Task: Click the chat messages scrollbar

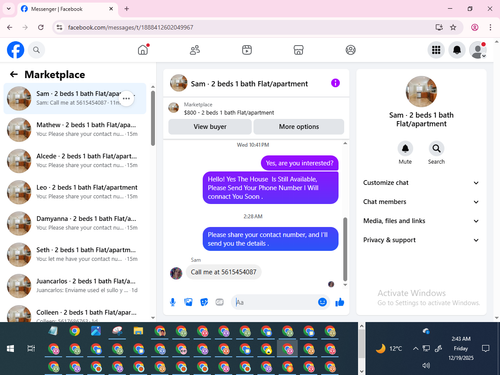Action: (x=345, y=249)
